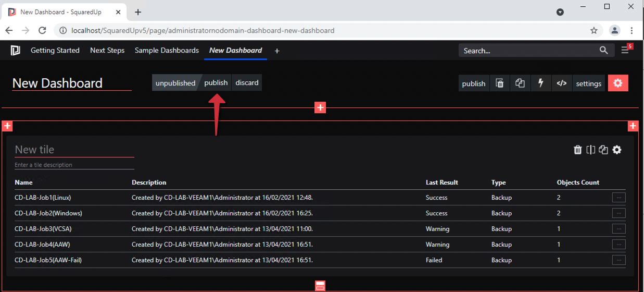Delete the tile using its trash icon
Screen dimensions: 644x292
click(x=577, y=150)
